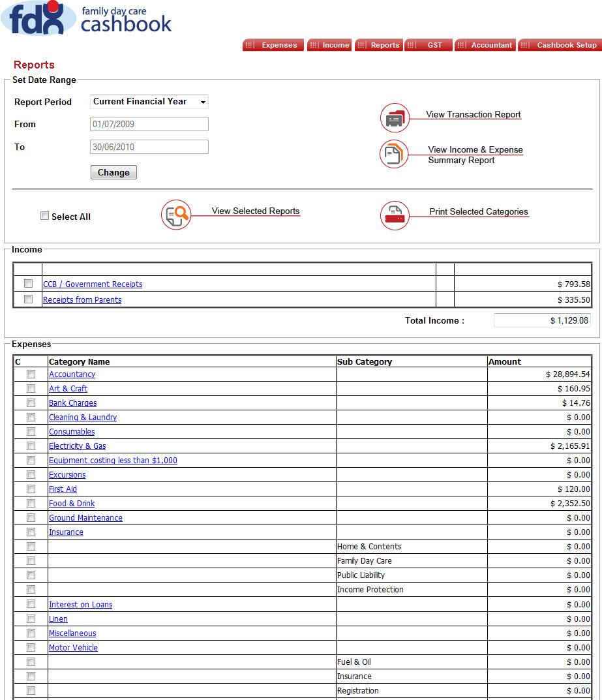Select the Accountant tab

(x=485, y=45)
